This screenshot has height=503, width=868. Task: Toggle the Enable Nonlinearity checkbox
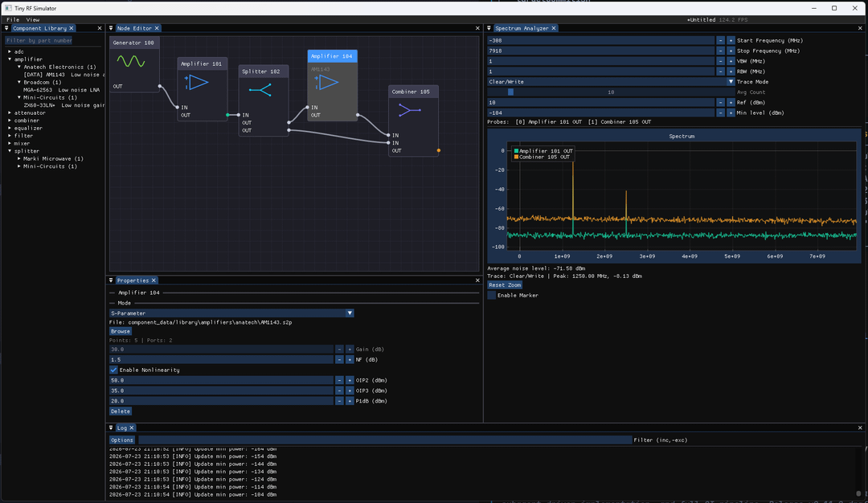point(113,370)
